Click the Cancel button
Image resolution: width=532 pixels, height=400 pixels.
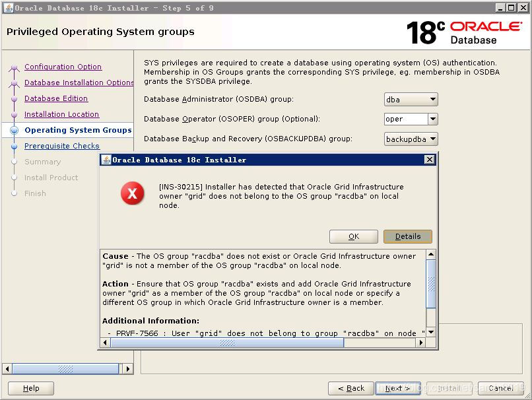[501, 388]
